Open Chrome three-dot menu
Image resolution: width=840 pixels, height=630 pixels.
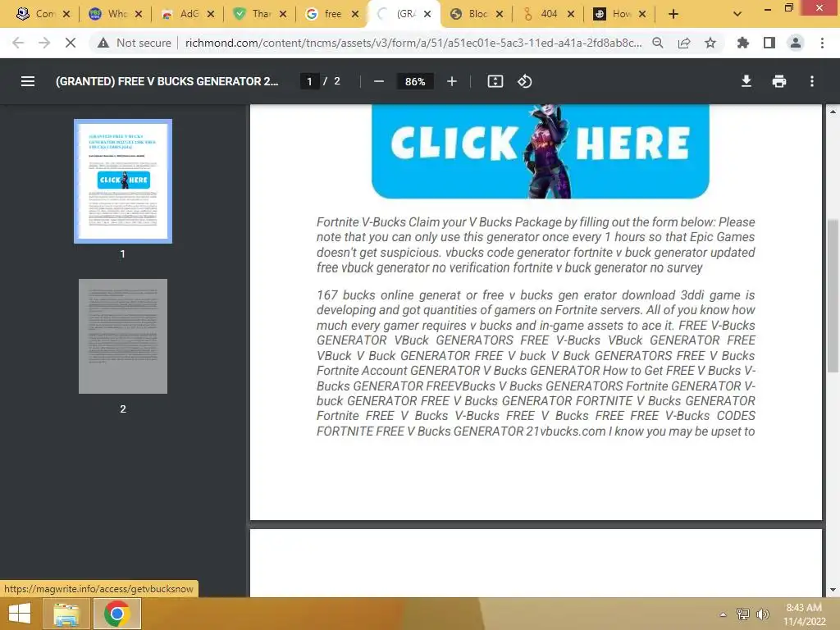pyautogui.click(x=822, y=43)
